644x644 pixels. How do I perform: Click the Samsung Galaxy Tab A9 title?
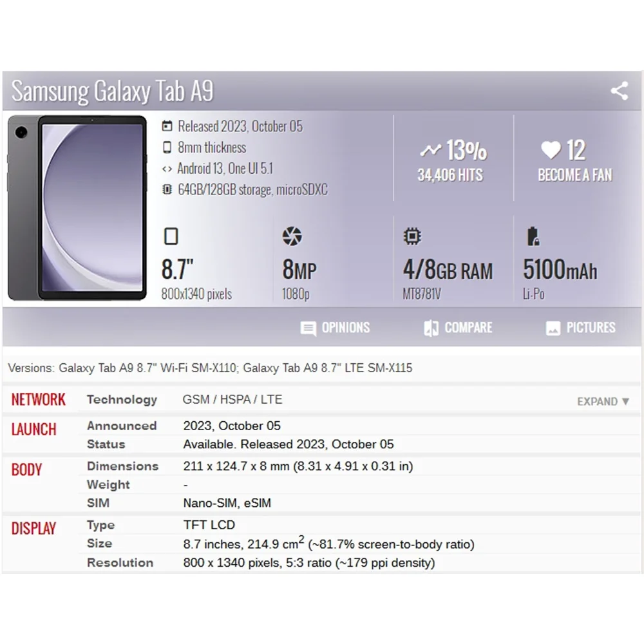tap(113, 91)
